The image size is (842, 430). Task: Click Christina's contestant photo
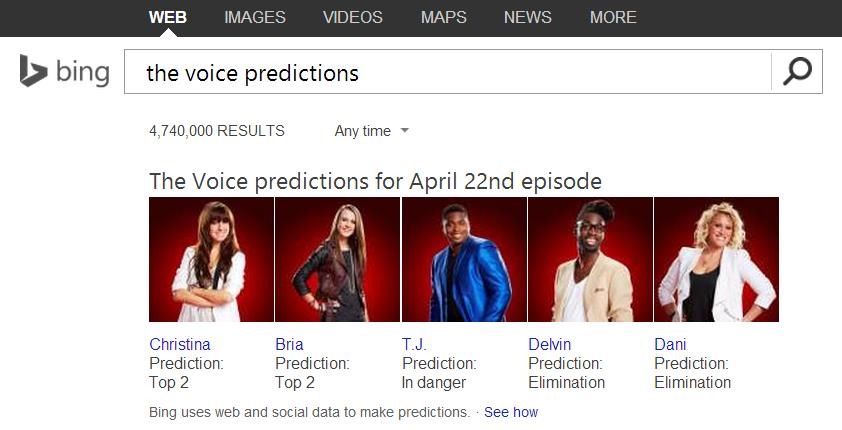coord(211,259)
